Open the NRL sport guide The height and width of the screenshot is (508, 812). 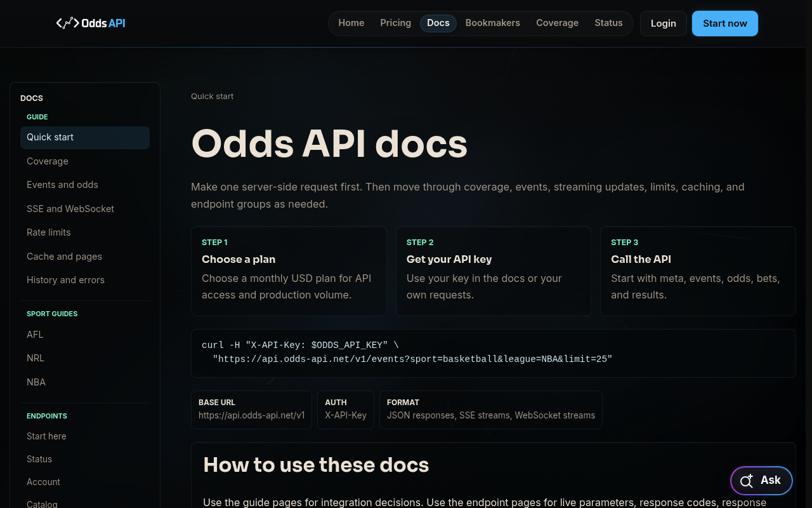(x=85, y=358)
